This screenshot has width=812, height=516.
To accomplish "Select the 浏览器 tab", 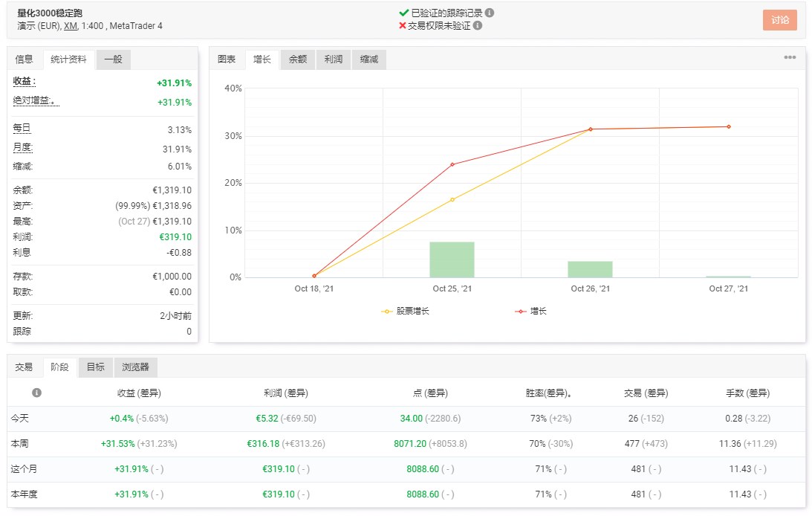I will [x=136, y=367].
